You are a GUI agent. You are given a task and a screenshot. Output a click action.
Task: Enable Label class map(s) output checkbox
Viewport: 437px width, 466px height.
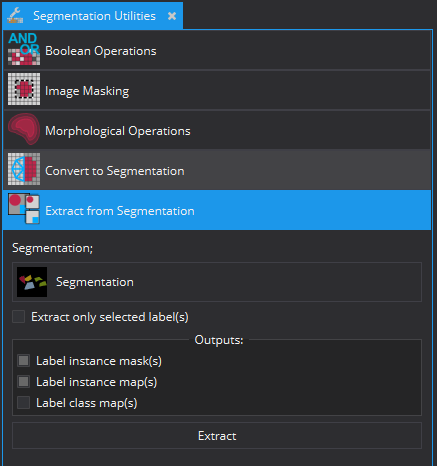click(x=23, y=403)
